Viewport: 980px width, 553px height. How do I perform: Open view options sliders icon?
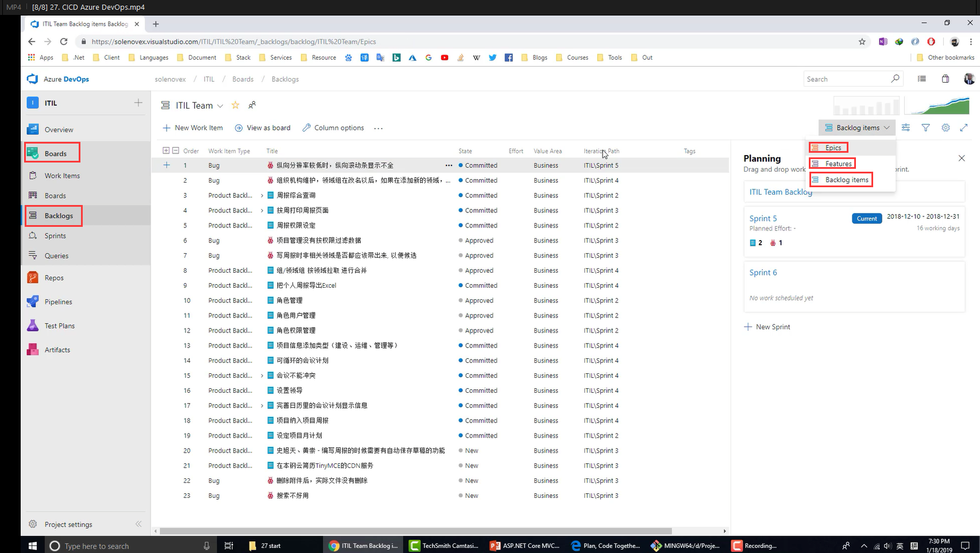pos(906,127)
